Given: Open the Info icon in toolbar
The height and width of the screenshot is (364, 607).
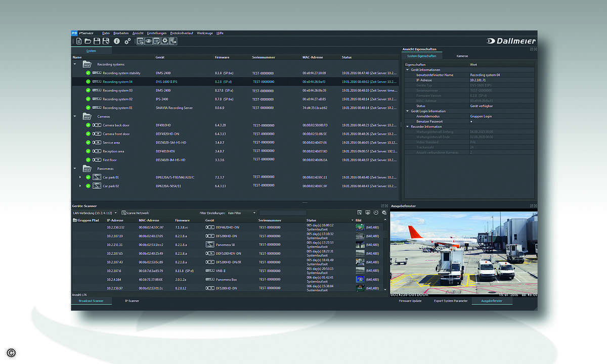Looking at the screenshot, I should tap(117, 41).
